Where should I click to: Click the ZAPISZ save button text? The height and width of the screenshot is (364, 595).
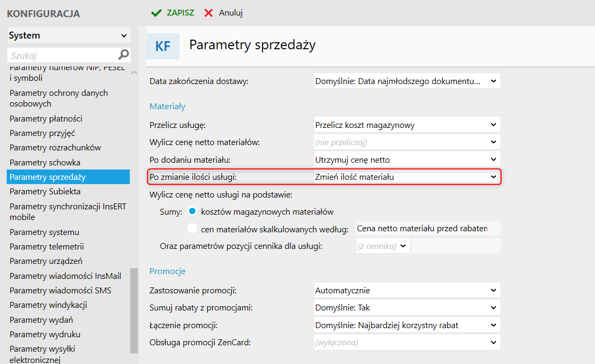180,12
